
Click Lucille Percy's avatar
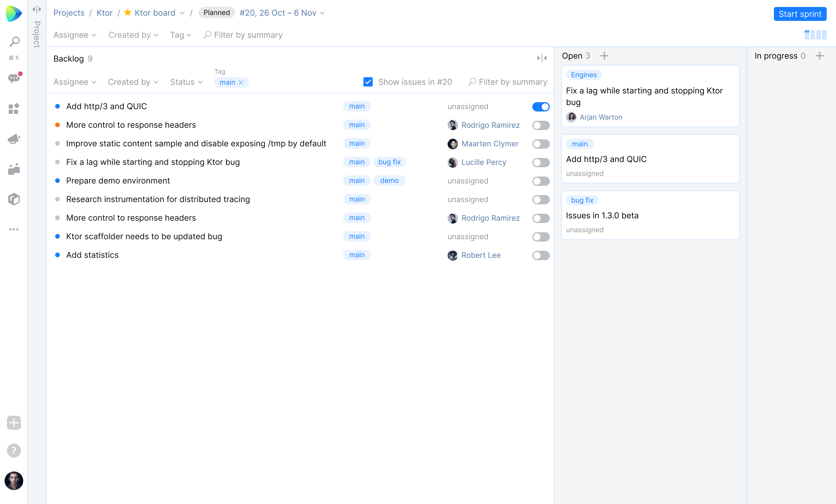(x=453, y=162)
